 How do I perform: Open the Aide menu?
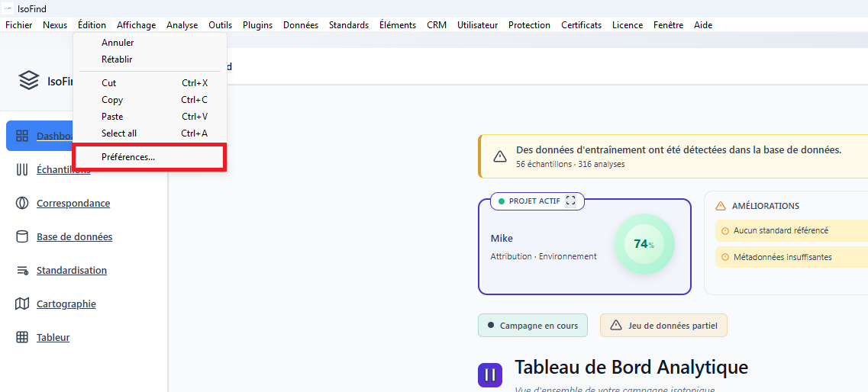(703, 25)
